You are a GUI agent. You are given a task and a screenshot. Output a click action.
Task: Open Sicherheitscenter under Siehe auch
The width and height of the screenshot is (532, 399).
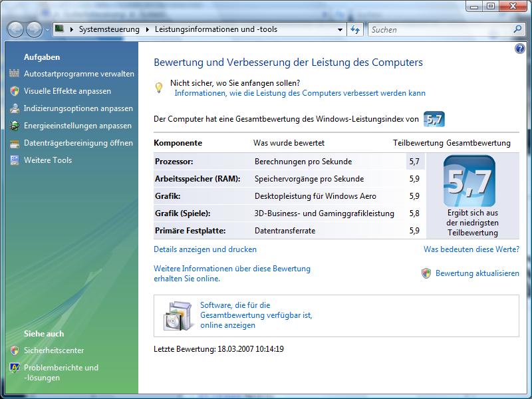[54, 350]
